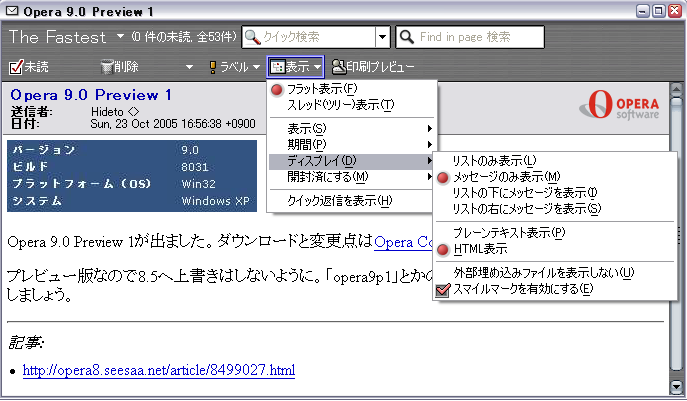Click the mail envelope icon in title bar
The width and height of the screenshot is (687, 401).
12,11
